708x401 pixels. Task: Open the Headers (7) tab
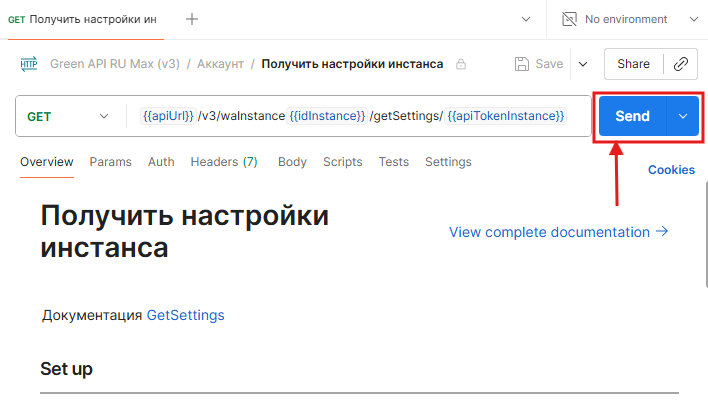click(224, 162)
